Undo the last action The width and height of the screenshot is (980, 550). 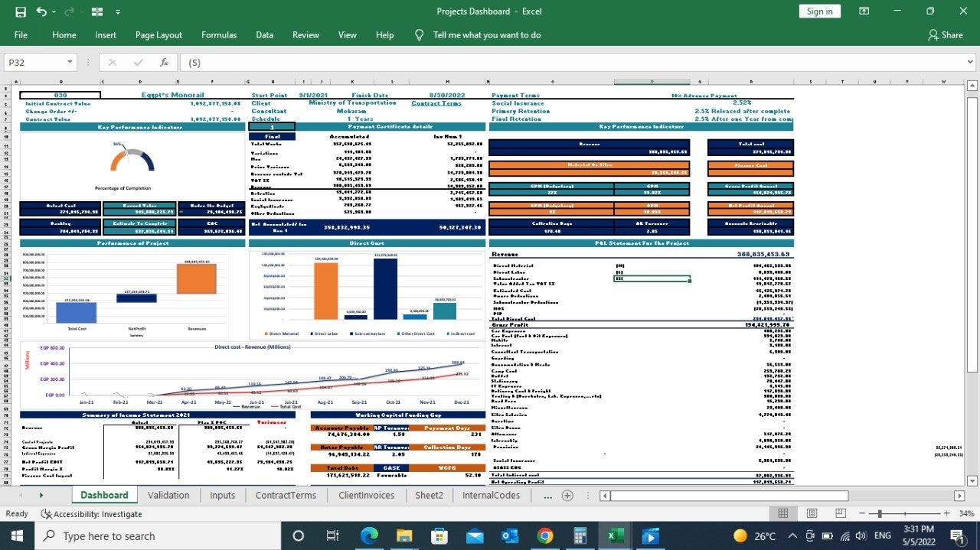41,11
